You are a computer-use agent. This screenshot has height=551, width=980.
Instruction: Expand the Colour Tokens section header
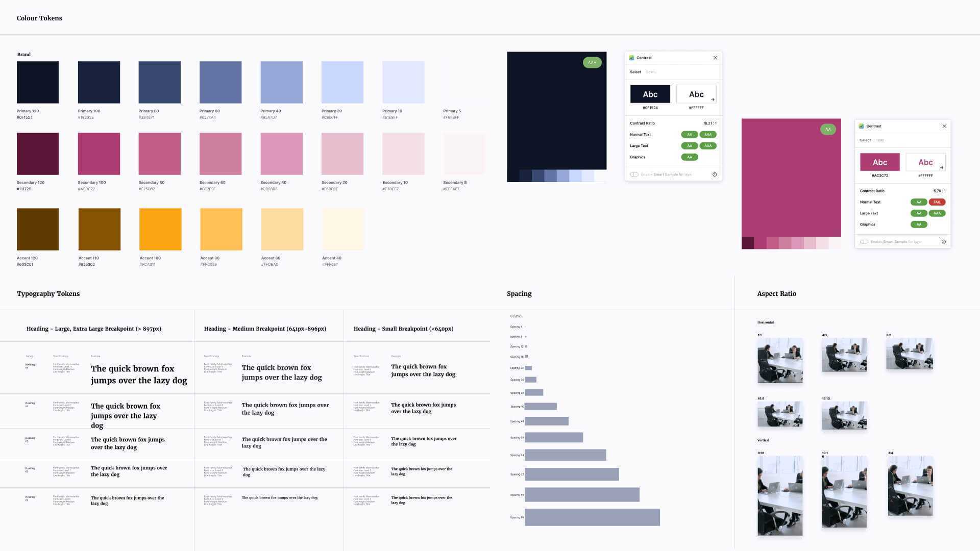[39, 17]
